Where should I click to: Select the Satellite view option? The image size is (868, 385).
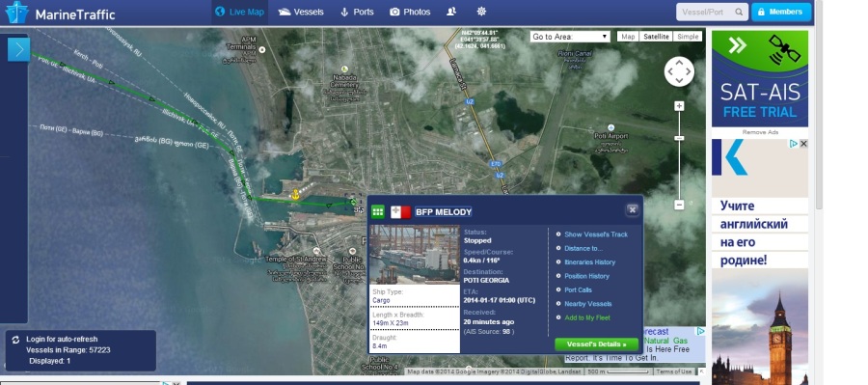pos(656,37)
